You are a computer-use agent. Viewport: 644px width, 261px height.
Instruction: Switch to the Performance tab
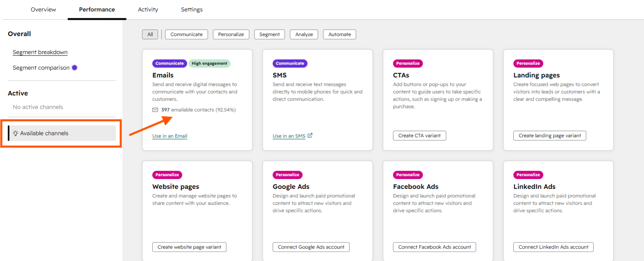(97, 9)
